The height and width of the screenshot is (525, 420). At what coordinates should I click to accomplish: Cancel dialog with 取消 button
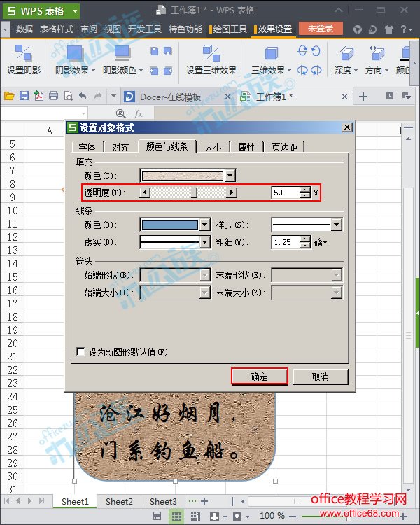coord(321,377)
